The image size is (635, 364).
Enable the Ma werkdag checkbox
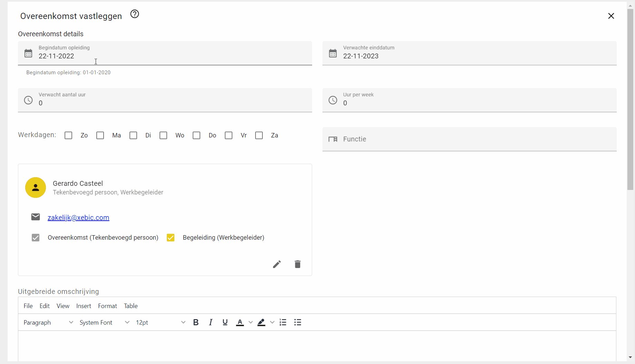(100, 135)
